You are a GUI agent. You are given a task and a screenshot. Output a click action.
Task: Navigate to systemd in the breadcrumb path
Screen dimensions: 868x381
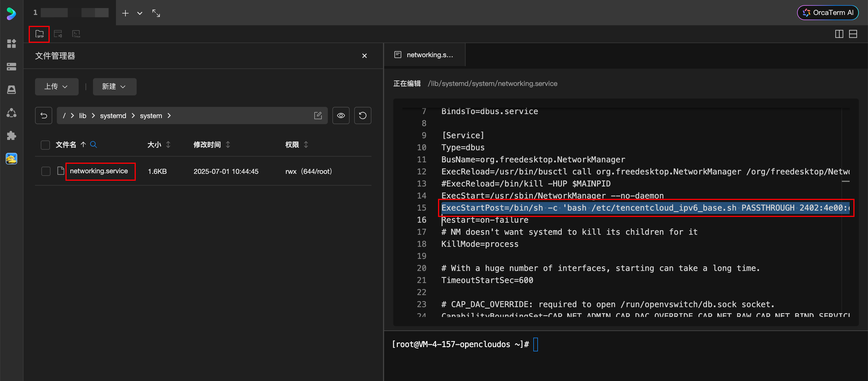[113, 116]
